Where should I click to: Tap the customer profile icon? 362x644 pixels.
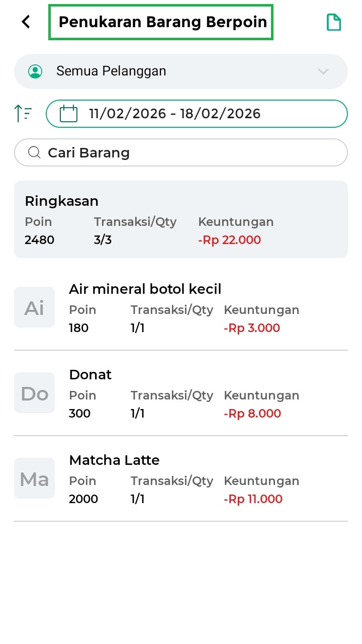[x=35, y=71]
